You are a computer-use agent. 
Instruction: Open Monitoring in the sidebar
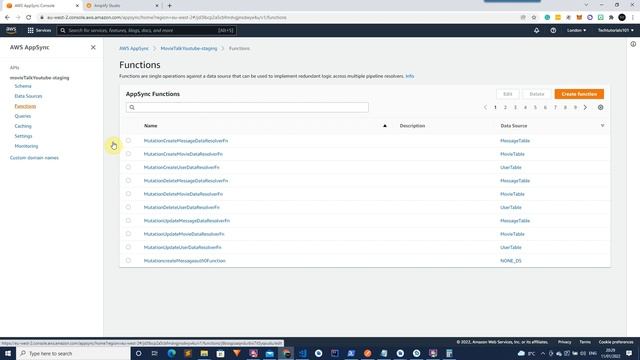click(x=26, y=146)
